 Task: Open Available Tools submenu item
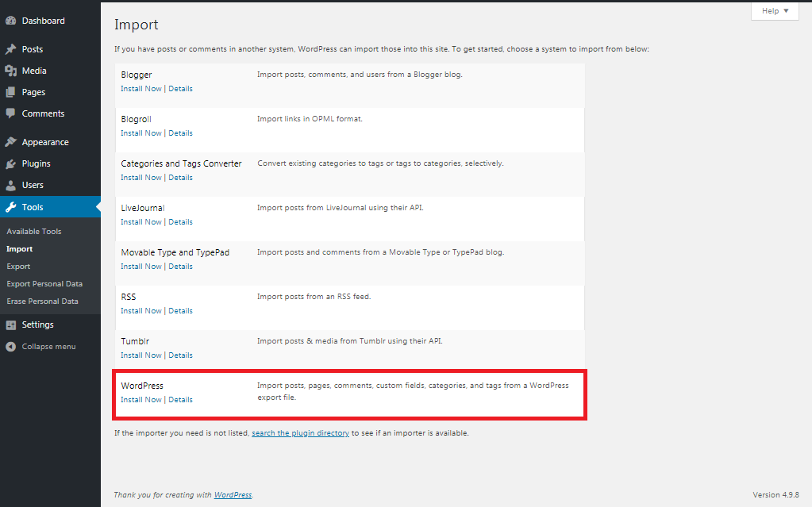[x=33, y=232]
